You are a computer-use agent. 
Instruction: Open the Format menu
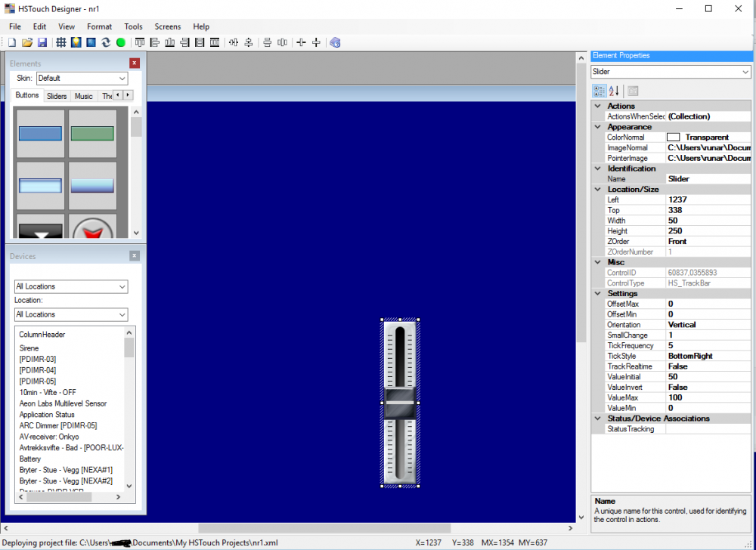point(99,26)
